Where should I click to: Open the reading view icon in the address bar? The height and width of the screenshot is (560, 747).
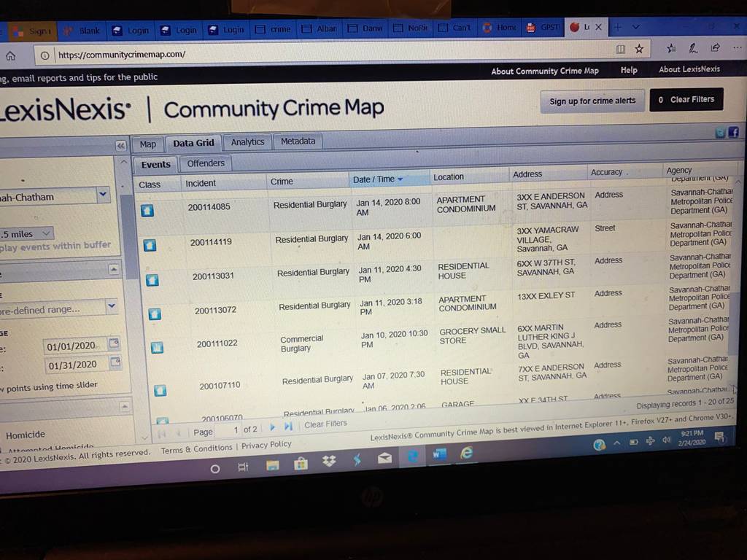click(620, 49)
